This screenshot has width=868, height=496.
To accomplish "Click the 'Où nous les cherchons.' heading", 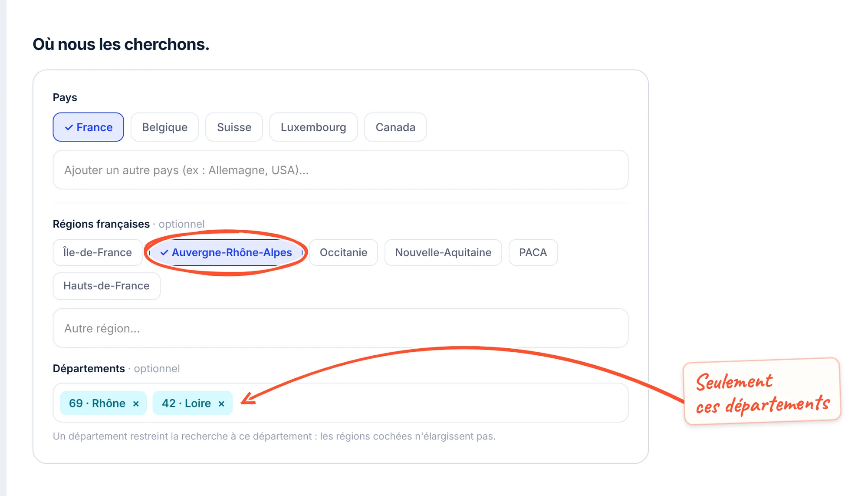I will tap(121, 44).
